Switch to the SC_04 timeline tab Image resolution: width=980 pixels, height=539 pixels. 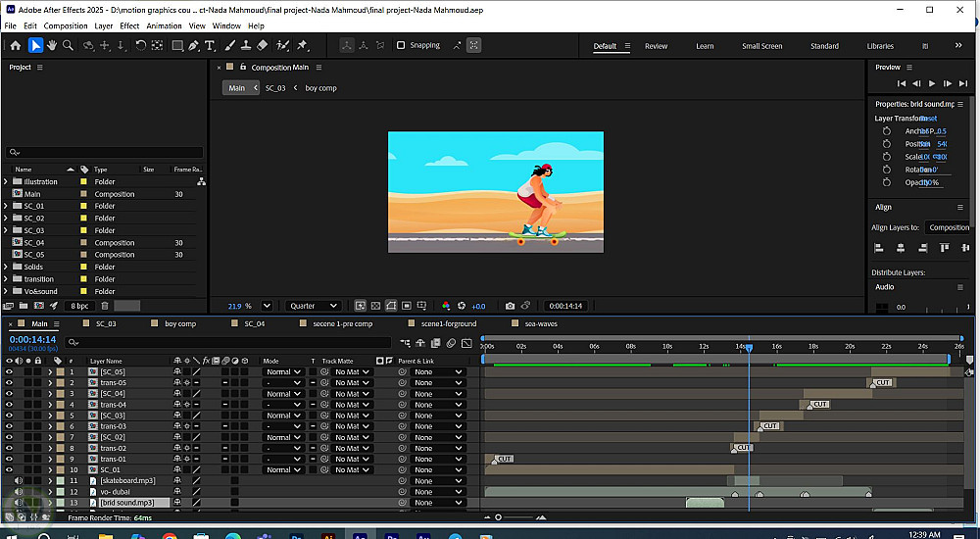click(254, 323)
